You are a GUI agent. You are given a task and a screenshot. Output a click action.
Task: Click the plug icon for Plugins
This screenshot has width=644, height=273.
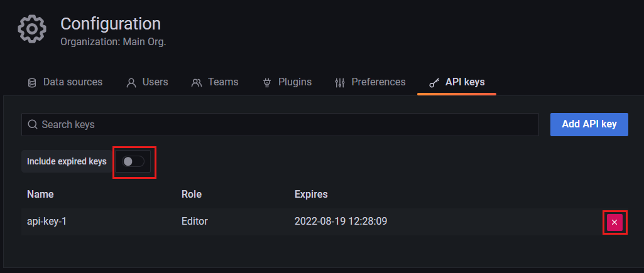pyautogui.click(x=267, y=82)
